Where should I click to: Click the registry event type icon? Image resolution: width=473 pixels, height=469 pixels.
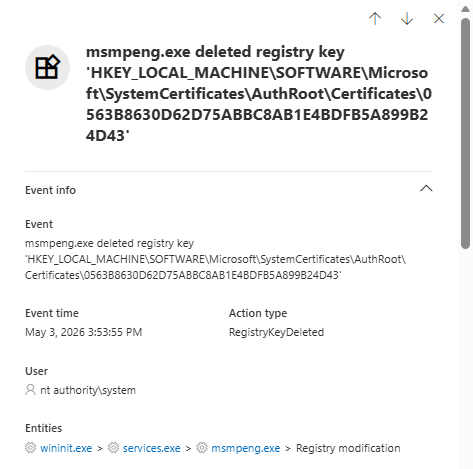(x=47, y=68)
